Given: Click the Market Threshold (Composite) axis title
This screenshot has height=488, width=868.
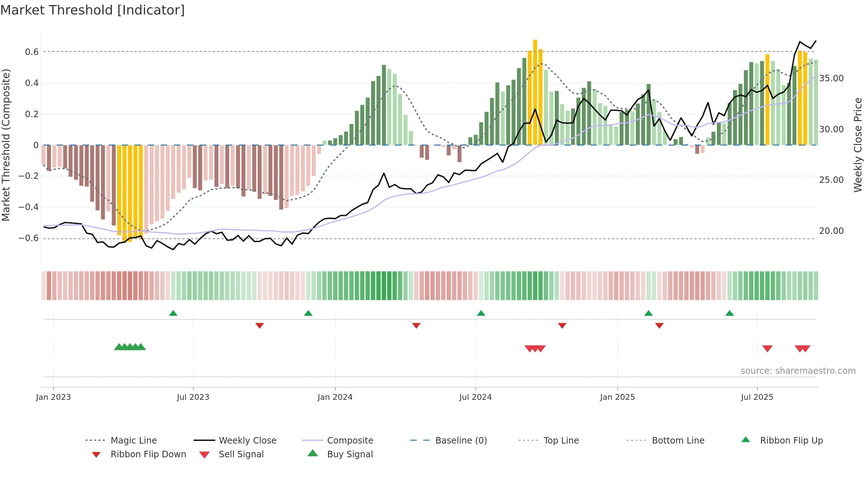Looking at the screenshot, I should click(x=6, y=145).
